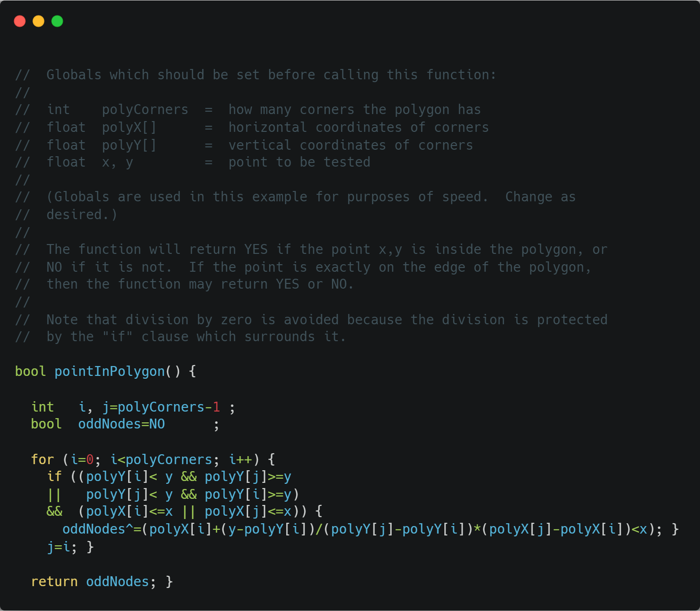Click the 'j=i;' statement
700x611 pixels.
tap(62, 547)
